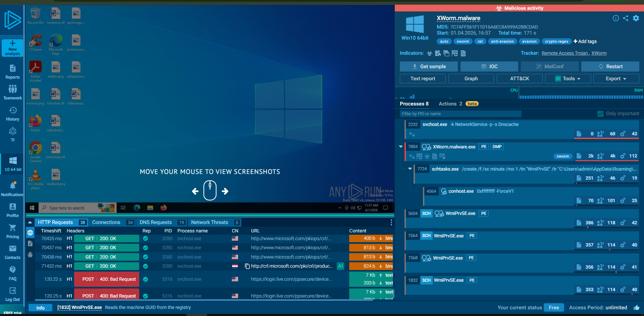This screenshot has width=644, height=316.
Task: Click the VM Type here to search box
Action: coord(78,208)
